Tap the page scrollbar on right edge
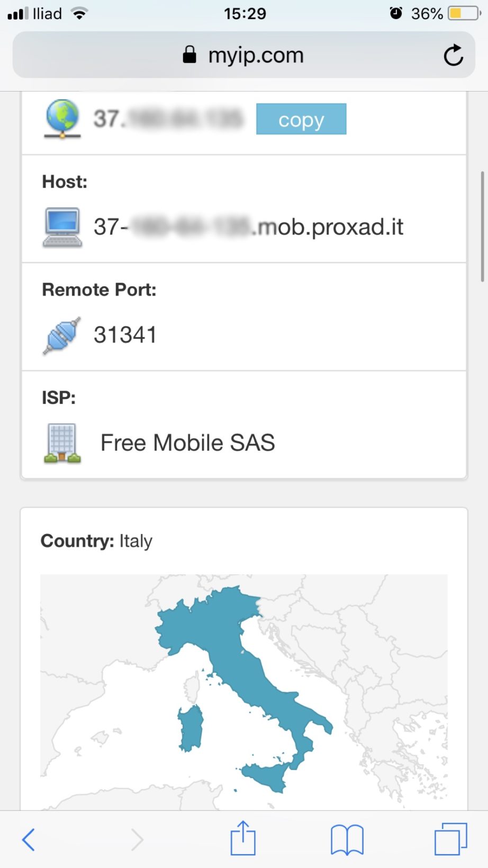 (482, 227)
